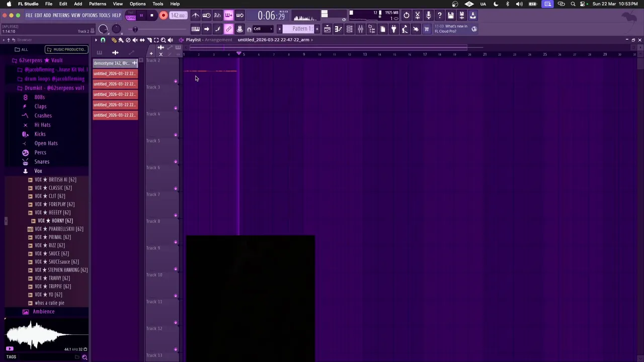Show audio clips in the picker panel
This screenshot has height=362, width=644.
point(115,52)
